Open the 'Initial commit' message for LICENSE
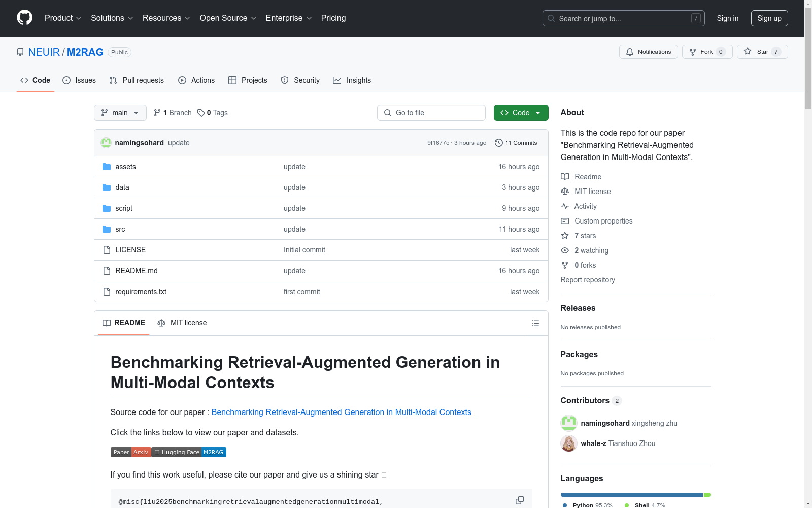This screenshot has width=812, height=508. tap(304, 250)
